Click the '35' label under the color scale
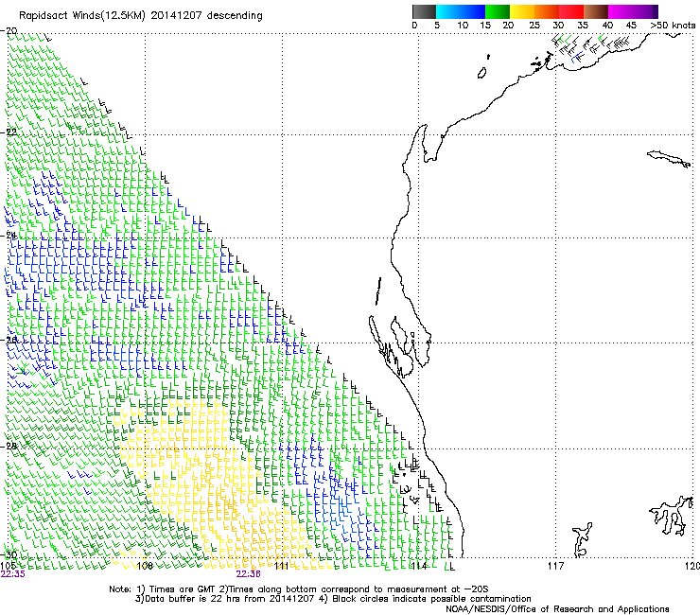Viewport: 700px width, 615px height. [x=582, y=26]
